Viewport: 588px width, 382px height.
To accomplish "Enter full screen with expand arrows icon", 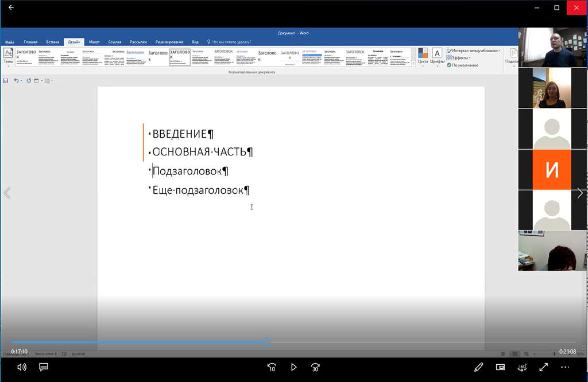I will (x=543, y=368).
